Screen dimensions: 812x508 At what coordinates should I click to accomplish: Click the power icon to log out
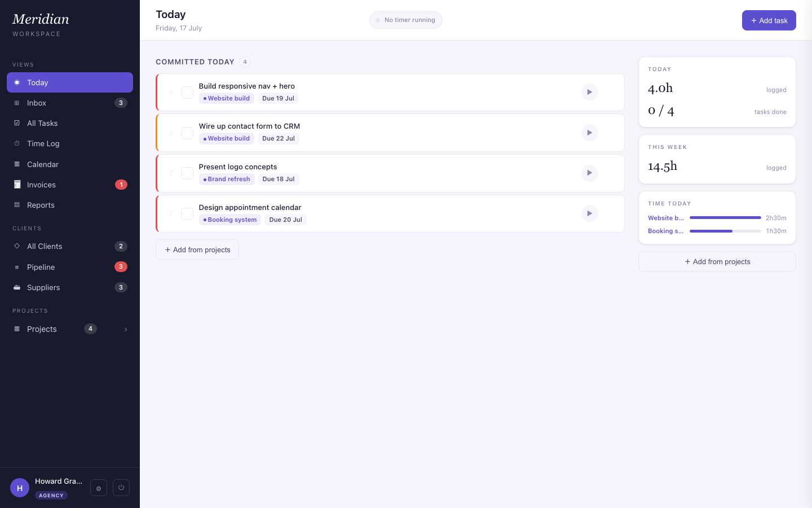121,488
